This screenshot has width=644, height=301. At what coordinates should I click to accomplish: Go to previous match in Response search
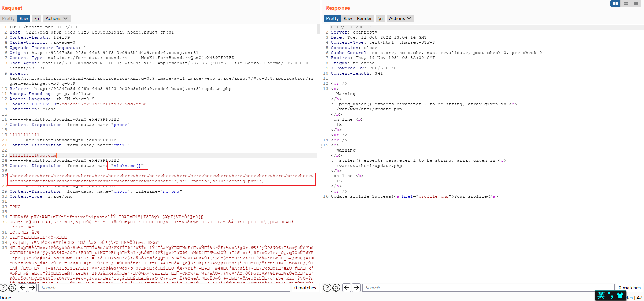(x=347, y=288)
